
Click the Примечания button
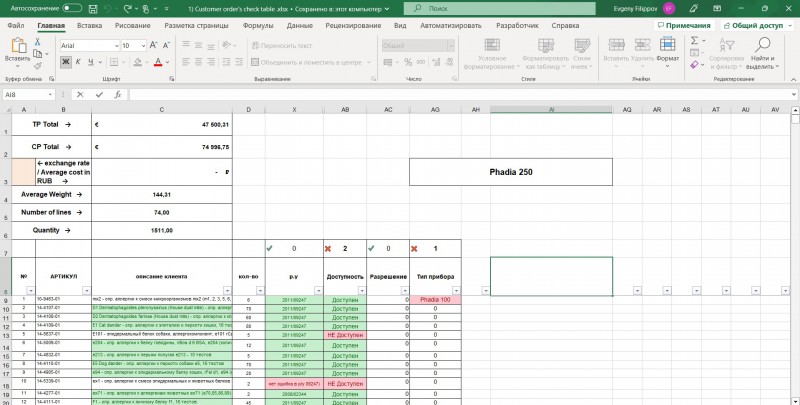(x=684, y=26)
